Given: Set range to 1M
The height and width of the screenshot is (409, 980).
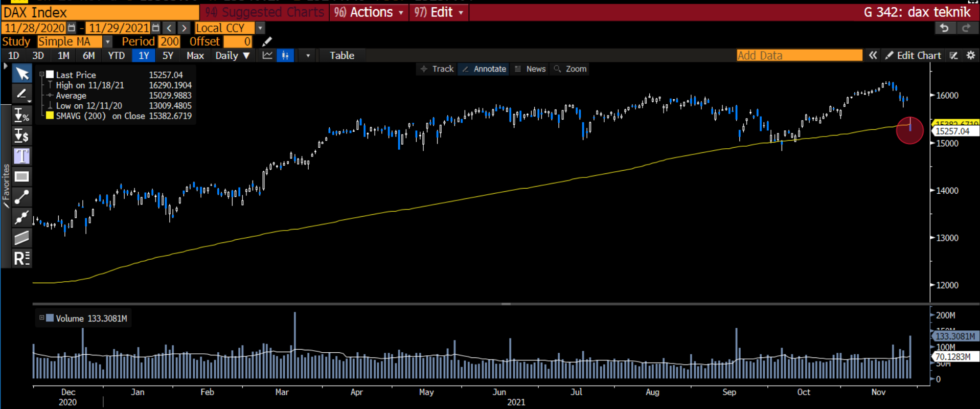Looking at the screenshot, I should click(63, 55).
